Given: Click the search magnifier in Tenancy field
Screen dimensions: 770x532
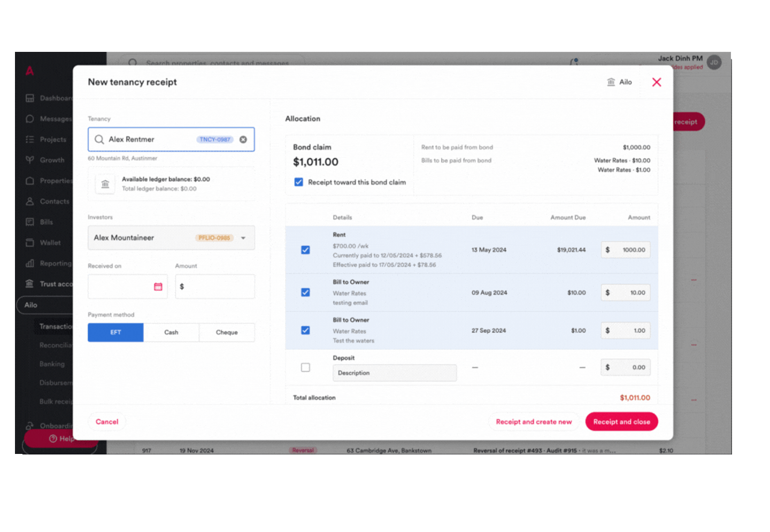Looking at the screenshot, I should click(99, 140).
